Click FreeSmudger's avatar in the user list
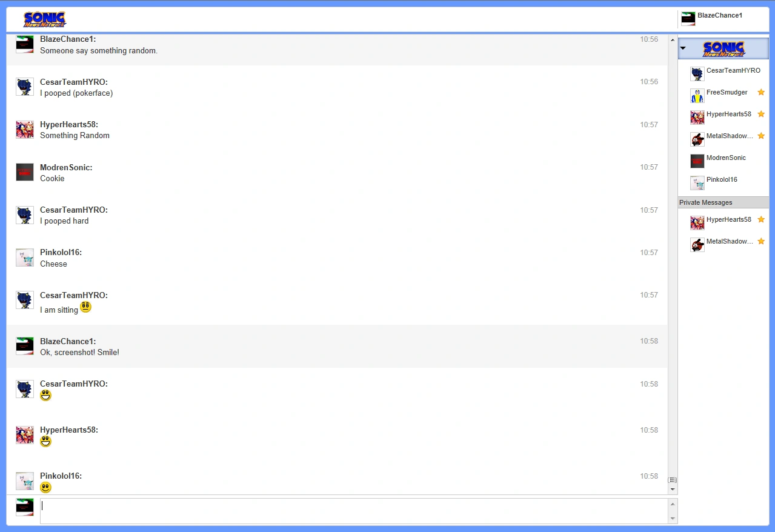The height and width of the screenshot is (532, 775). click(x=697, y=96)
